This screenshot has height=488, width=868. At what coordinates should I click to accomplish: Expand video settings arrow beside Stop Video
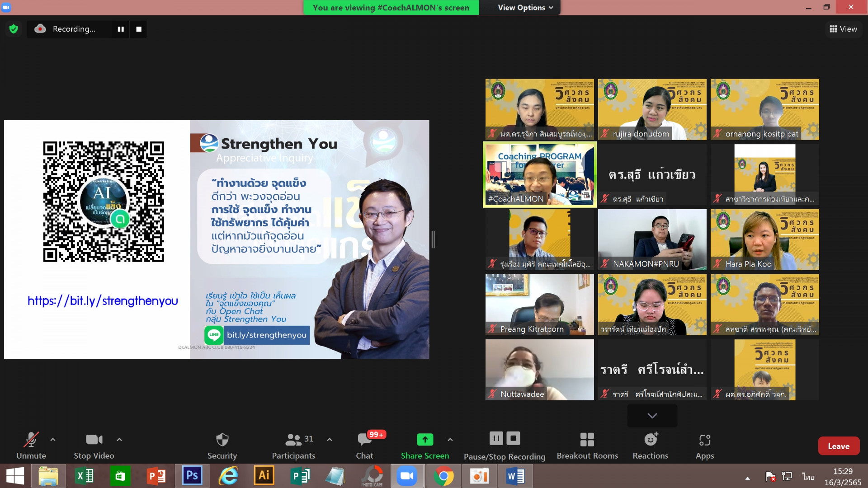point(119,439)
